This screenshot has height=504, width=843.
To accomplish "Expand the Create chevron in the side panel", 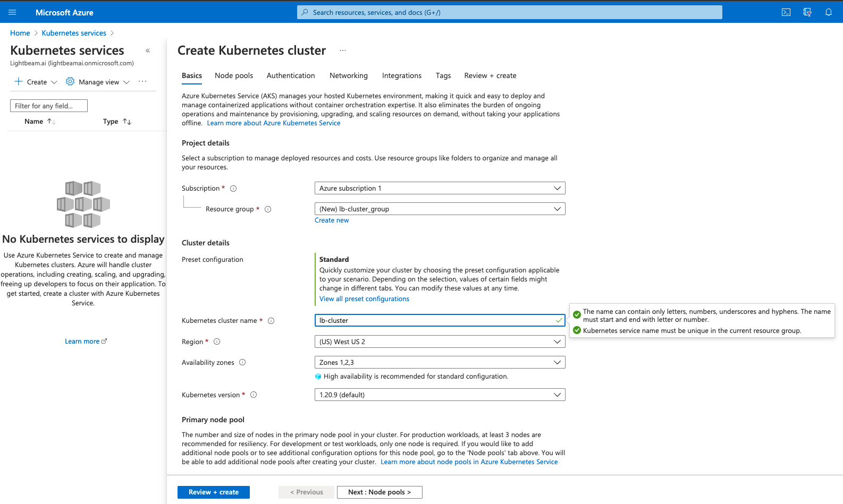I will tap(54, 82).
